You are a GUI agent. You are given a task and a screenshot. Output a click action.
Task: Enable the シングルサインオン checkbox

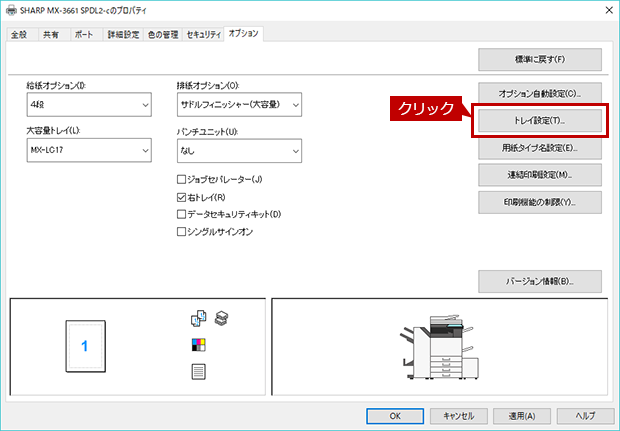[181, 232]
